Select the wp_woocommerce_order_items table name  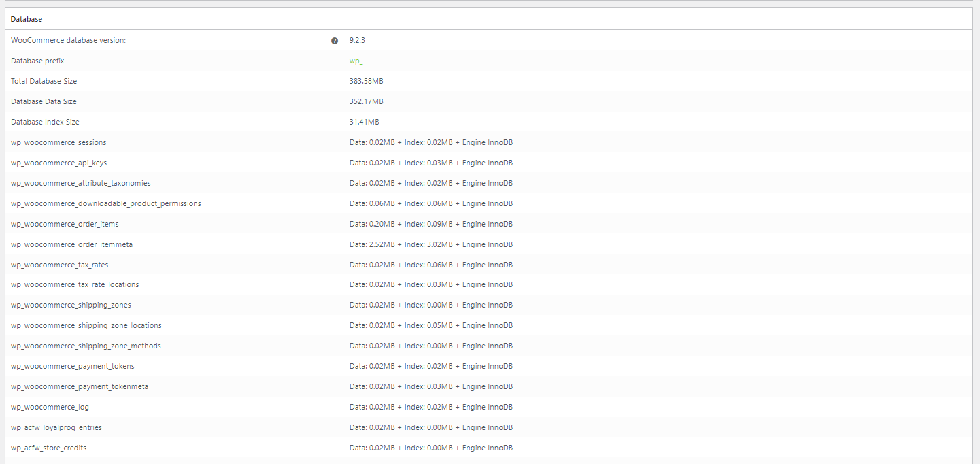tap(65, 225)
